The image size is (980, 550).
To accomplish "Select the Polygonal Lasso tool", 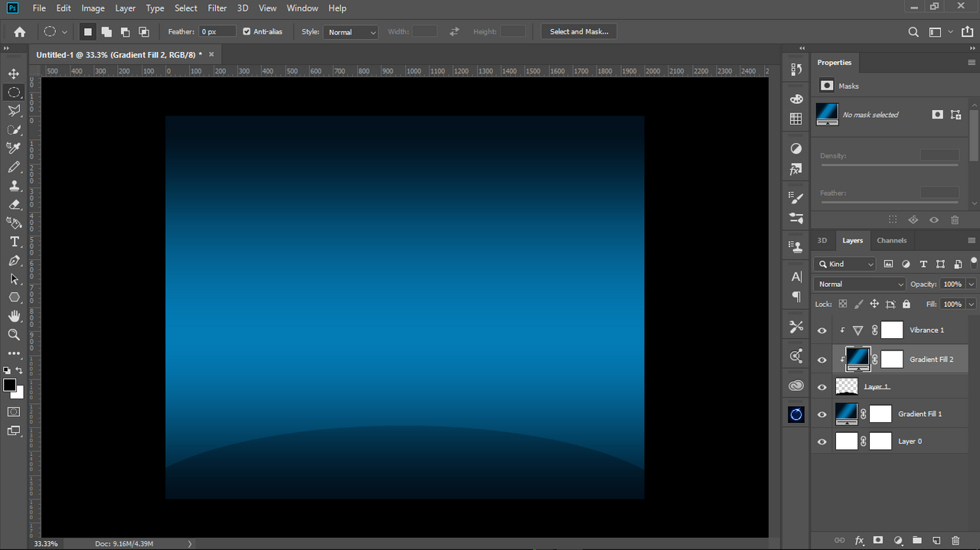I will [x=14, y=111].
